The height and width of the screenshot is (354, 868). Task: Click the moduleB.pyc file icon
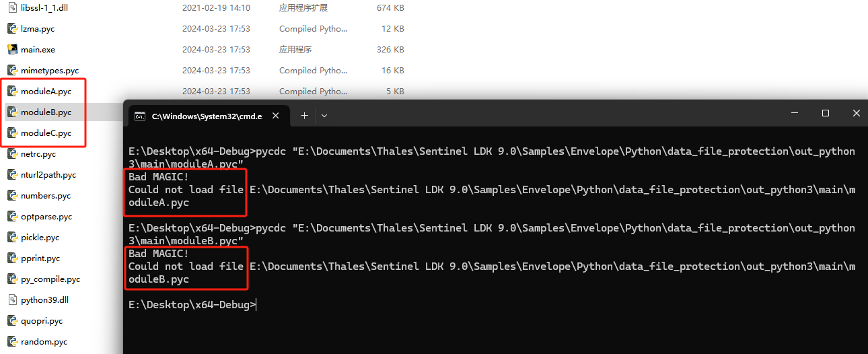point(12,112)
